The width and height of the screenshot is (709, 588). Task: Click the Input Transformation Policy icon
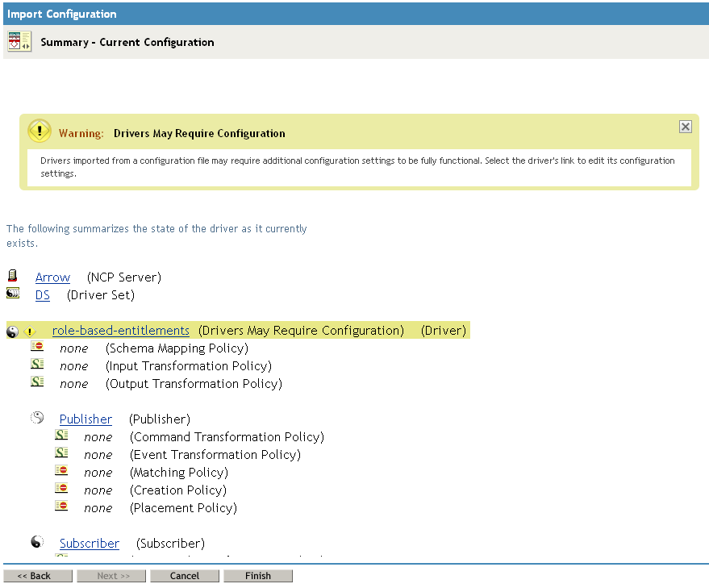[37, 364]
